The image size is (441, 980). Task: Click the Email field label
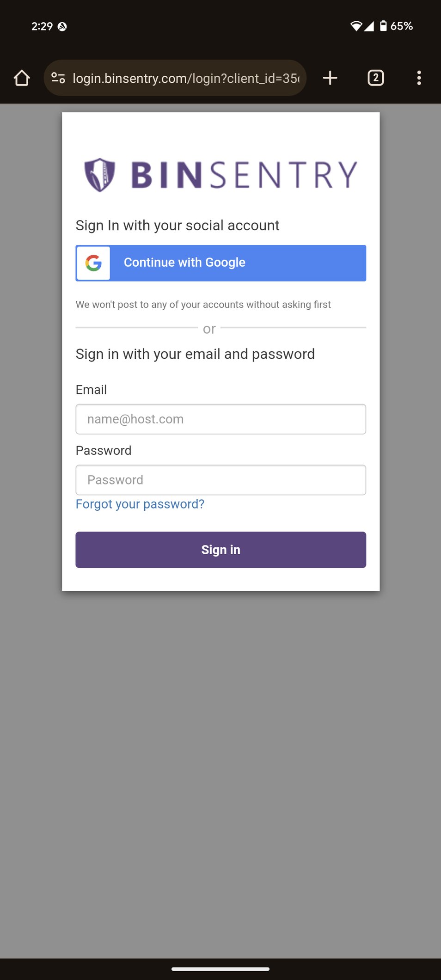point(91,390)
